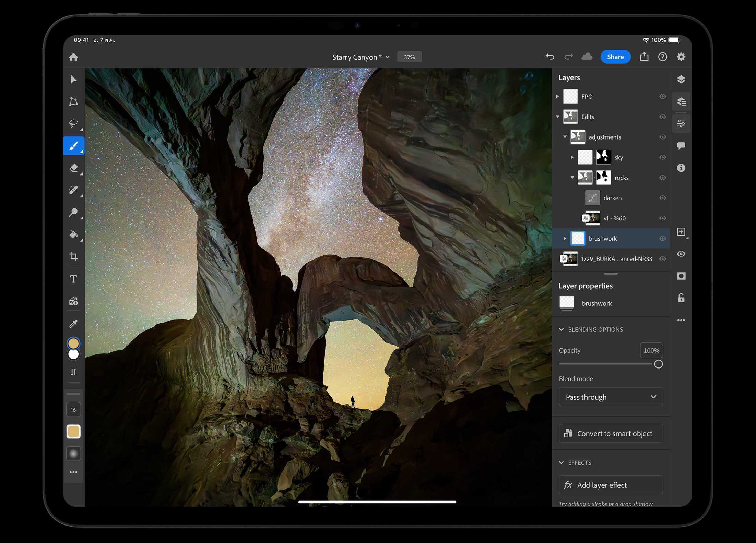
Task: Select the v1 - %60 layer
Action: coord(614,218)
